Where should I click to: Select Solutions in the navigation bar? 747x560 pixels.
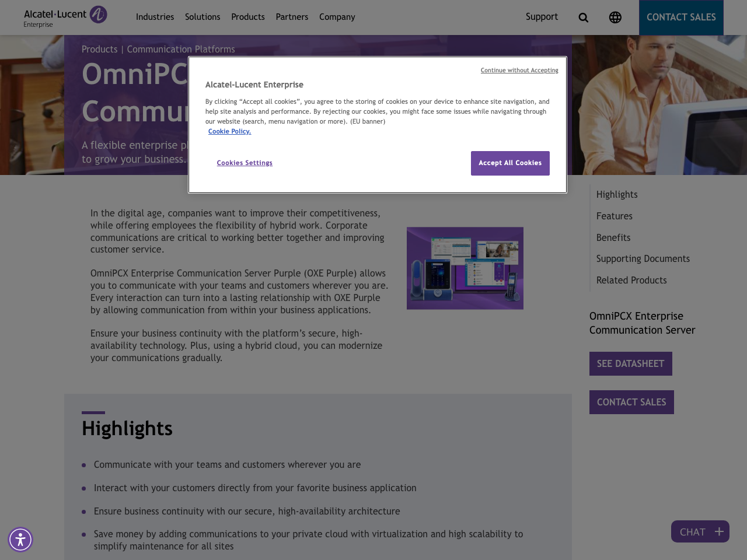coord(203,16)
